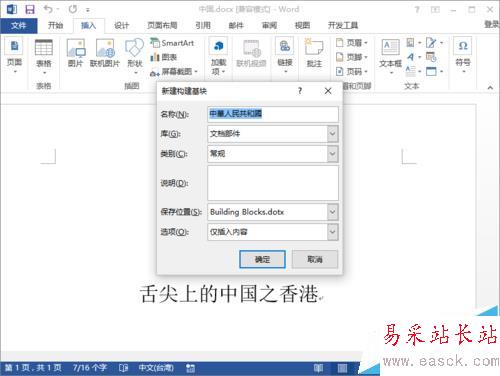The image size is (500, 376).
Task: Click the Redo icon in title bar
Action: (x=73, y=9)
